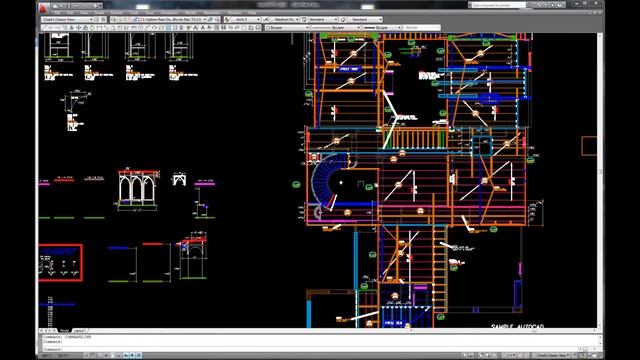Click the drawing area's vertical scrollbar
Viewport: 640px width, 360px height.
tap(600, 180)
